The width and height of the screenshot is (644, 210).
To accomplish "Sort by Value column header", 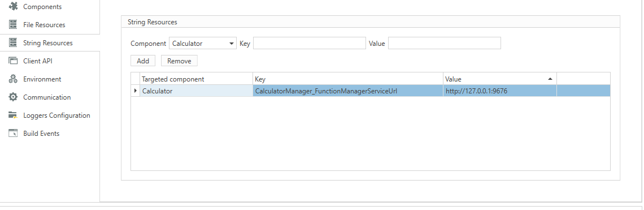I will (500, 79).
